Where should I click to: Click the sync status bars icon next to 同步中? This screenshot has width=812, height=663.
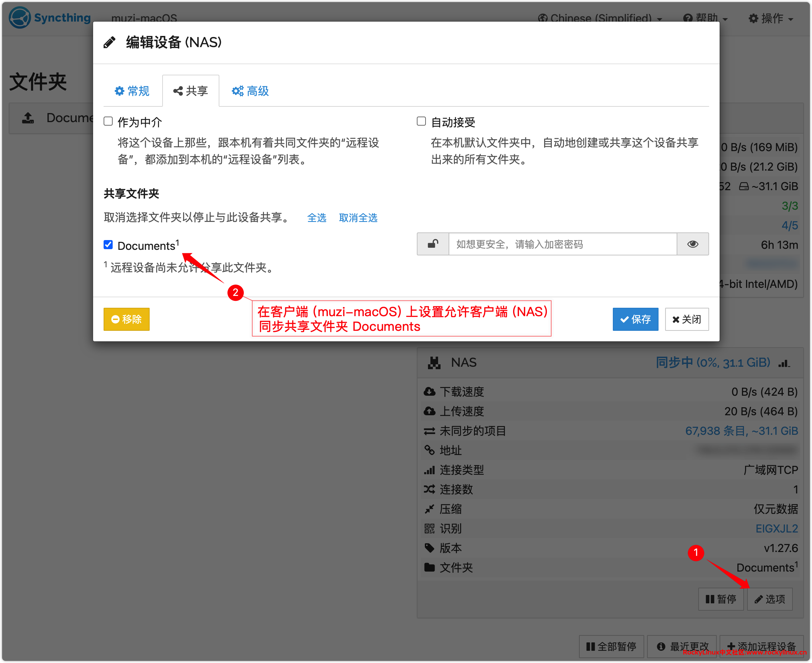[784, 363]
